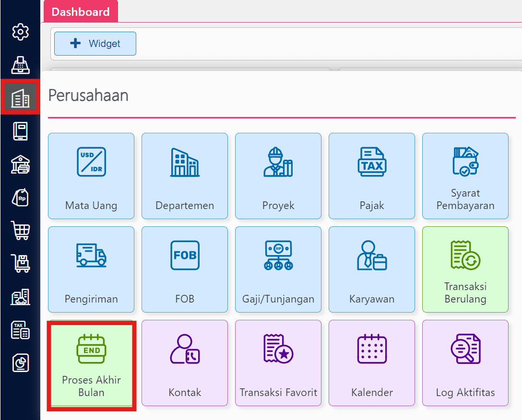
Task: Run Proses Akhir Bulan
Action: (x=91, y=363)
